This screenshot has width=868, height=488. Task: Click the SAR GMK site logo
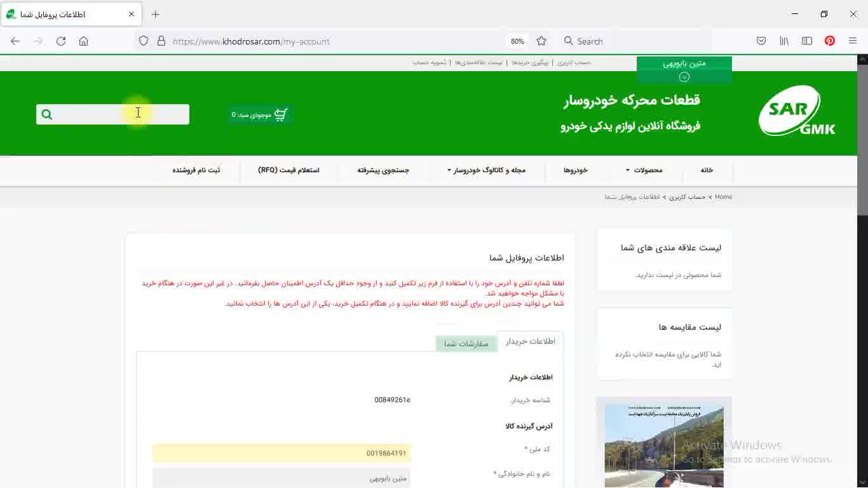[797, 111]
